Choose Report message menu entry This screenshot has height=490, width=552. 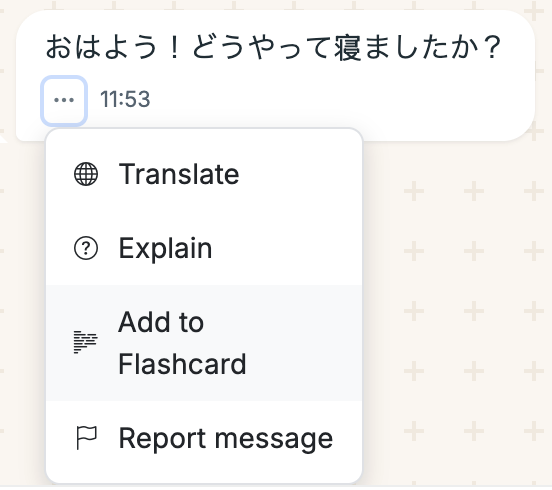tap(204, 438)
